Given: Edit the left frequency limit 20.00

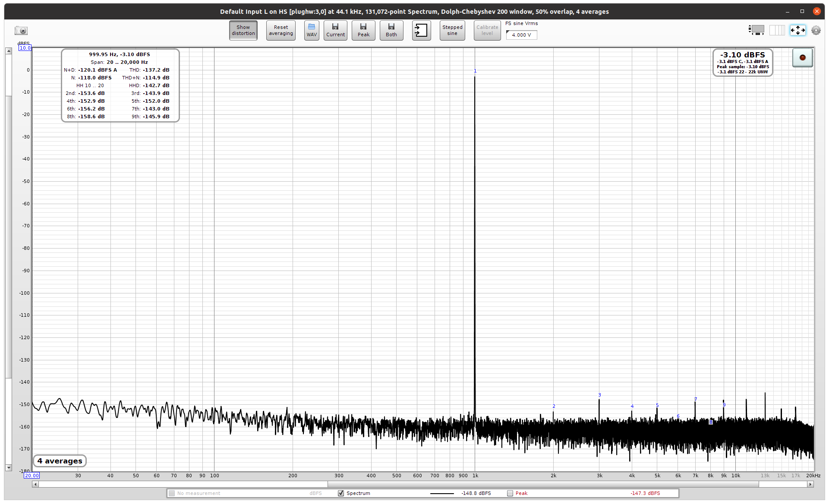Looking at the screenshot, I should pyautogui.click(x=32, y=476).
